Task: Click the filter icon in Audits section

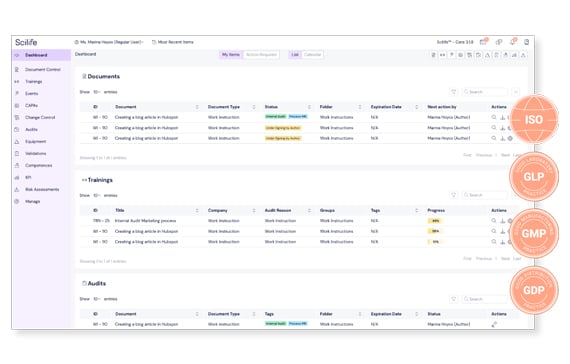Action: 454,299
